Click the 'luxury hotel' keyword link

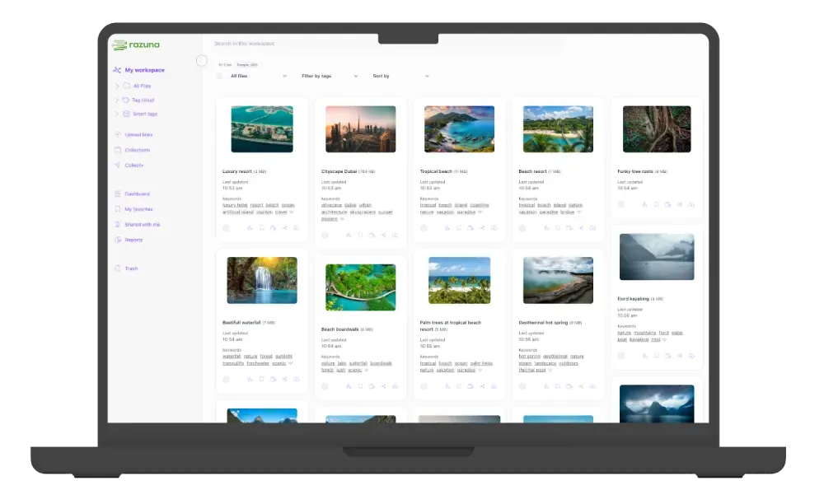click(x=235, y=205)
